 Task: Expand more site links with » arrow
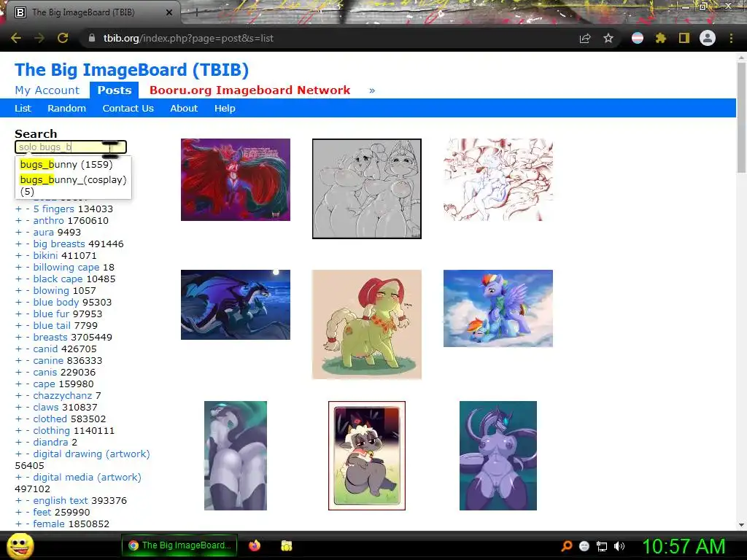click(x=372, y=90)
